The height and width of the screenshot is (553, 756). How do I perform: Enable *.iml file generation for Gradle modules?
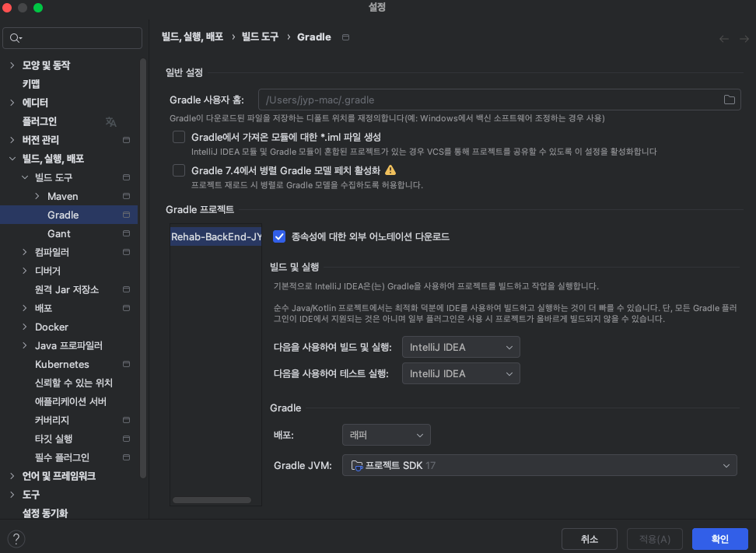[x=179, y=137]
